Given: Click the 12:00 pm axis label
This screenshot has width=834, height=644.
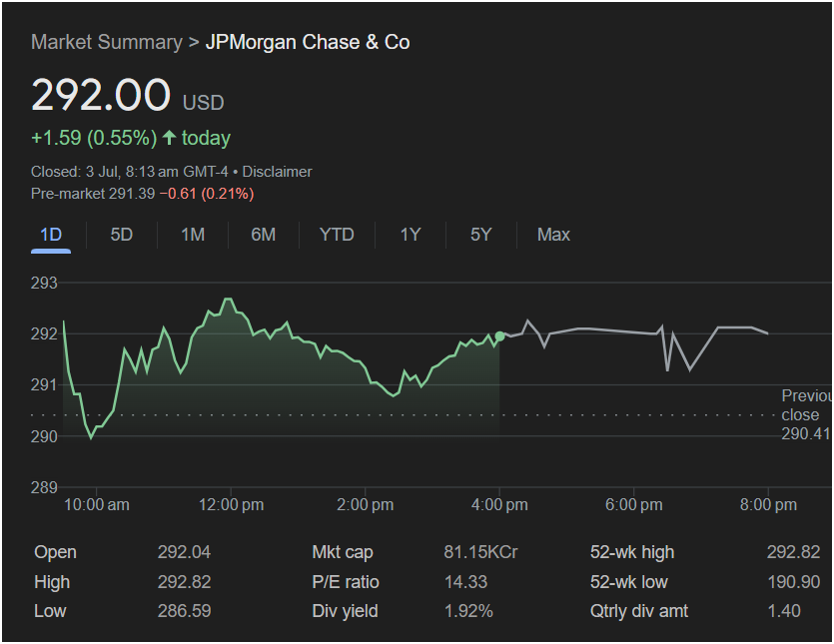Looking at the screenshot, I should [232, 504].
